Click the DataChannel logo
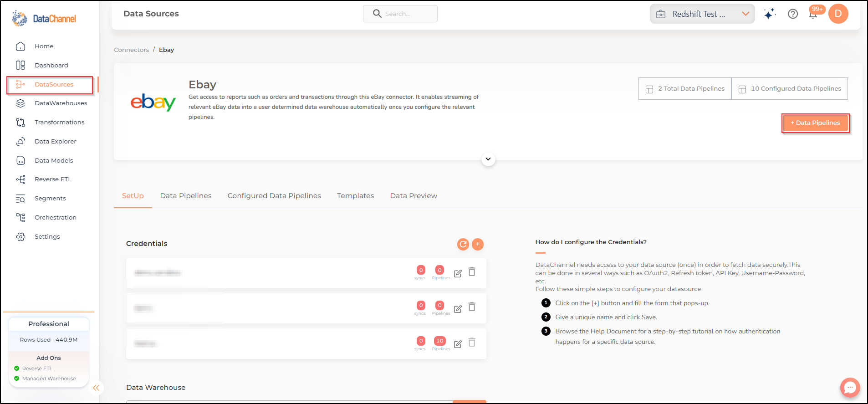The height and width of the screenshot is (404, 868). click(44, 18)
